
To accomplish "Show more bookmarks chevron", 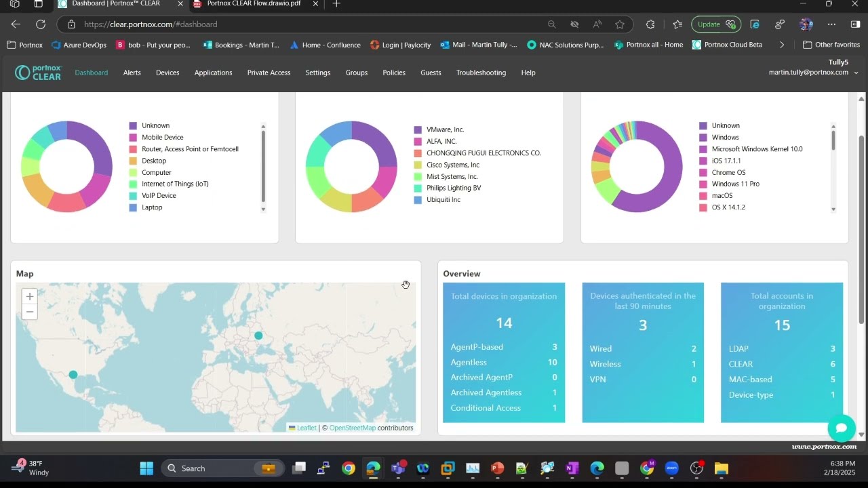I will [x=782, y=45].
